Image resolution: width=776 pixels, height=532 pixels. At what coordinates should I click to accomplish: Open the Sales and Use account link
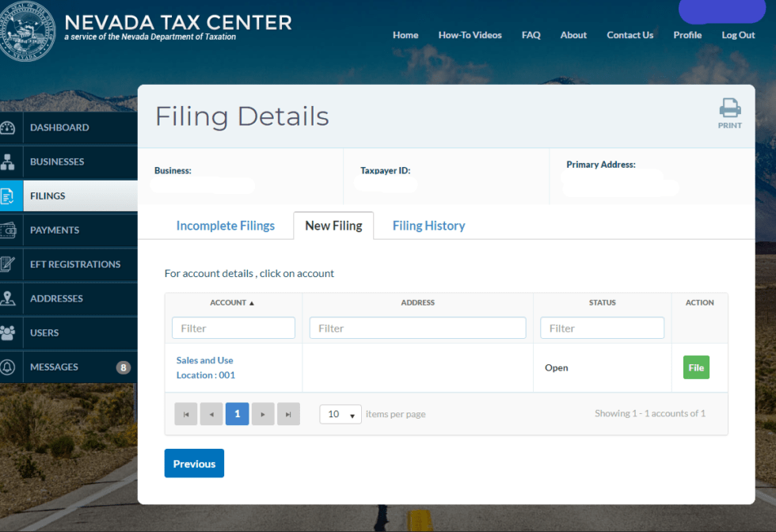point(204,360)
